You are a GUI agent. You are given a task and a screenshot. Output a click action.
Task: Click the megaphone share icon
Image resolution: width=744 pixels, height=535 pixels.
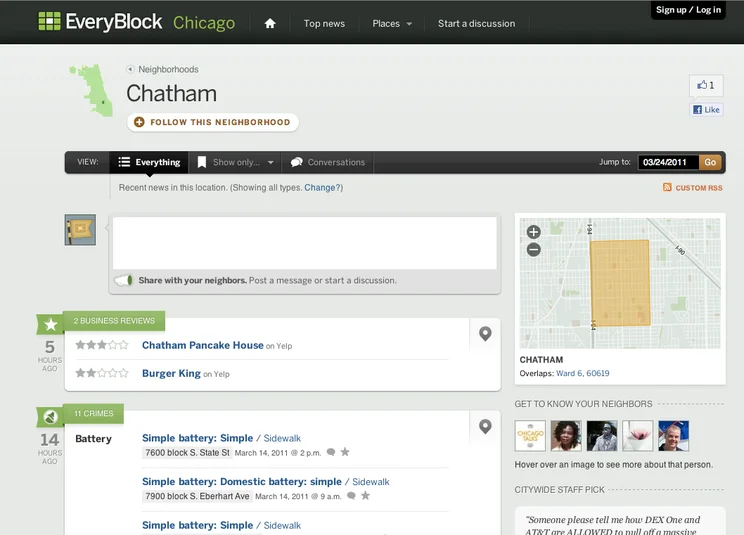pos(124,280)
